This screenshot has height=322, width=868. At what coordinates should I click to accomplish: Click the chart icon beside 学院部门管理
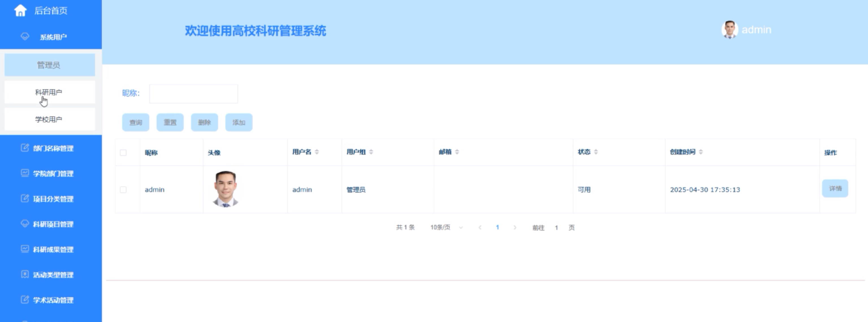pos(25,173)
